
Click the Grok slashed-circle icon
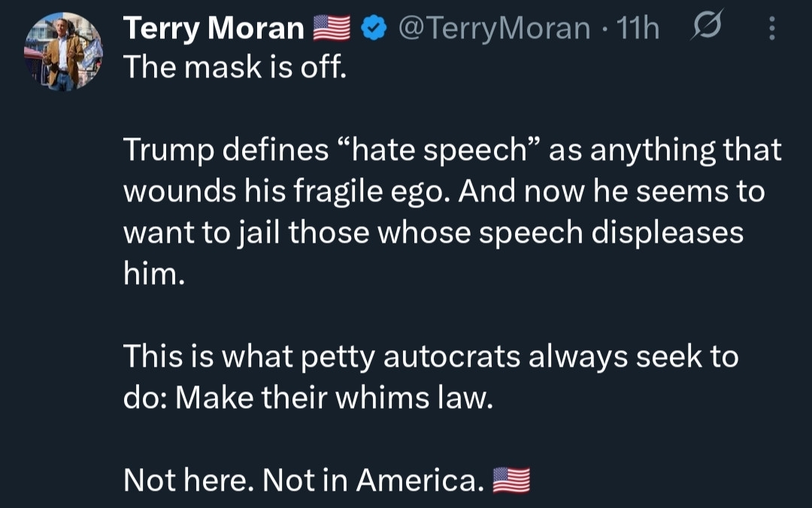click(704, 28)
